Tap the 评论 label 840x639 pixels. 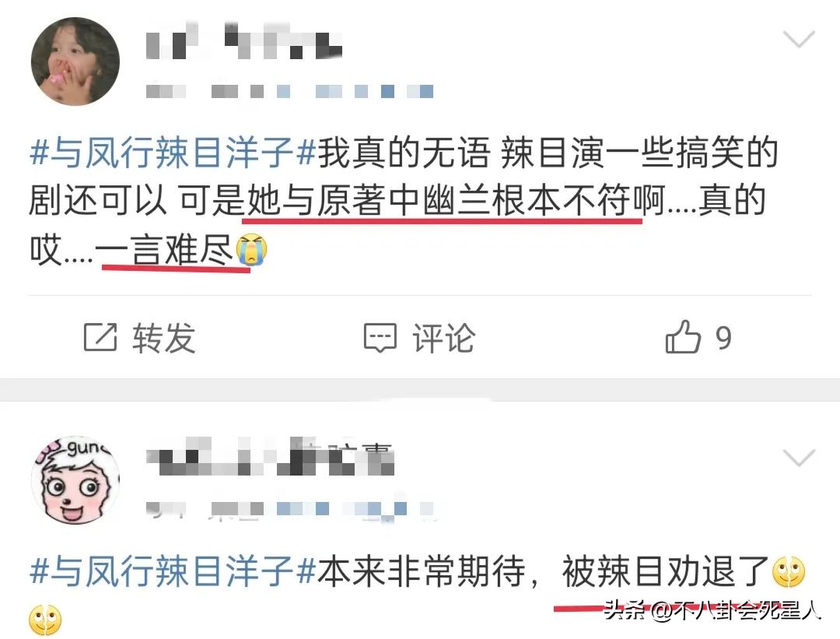[x=443, y=338]
